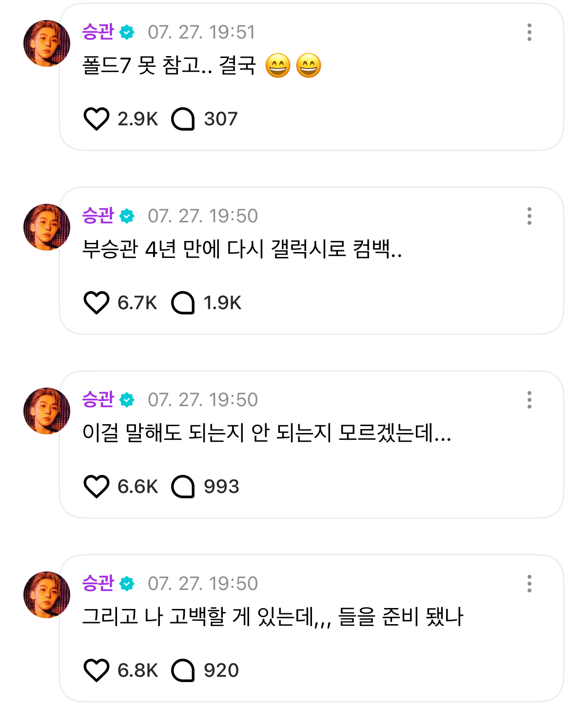
Task: Expand the three-dot menu on 갤럭시로 컴백 post
Action: tap(529, 216)
